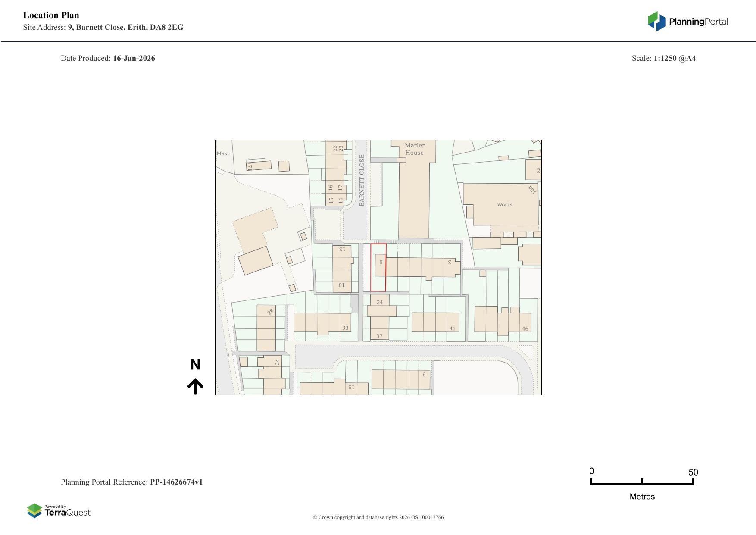Image resolution: width=756 pixels, height=535 pixels.
Task: Open the Site Address text for Barnett Close
Action: click(x=103, y=27)
